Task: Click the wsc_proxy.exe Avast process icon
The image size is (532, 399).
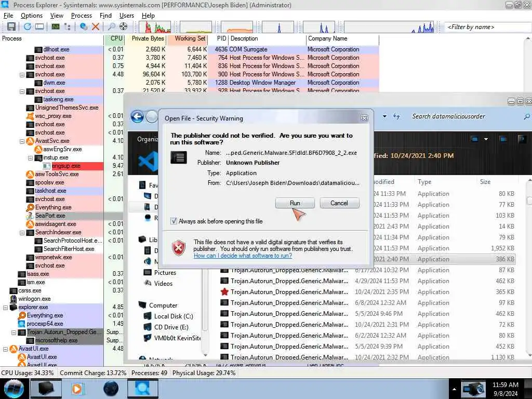Action: pyautogui.click(x=30, y=116)
